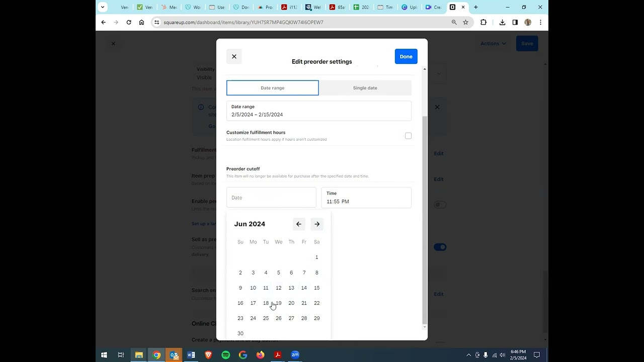Click Edit link beside Fulfillment row
Image resolution: width=644 pixels, height=362 pixels.
tap(439, 153)
